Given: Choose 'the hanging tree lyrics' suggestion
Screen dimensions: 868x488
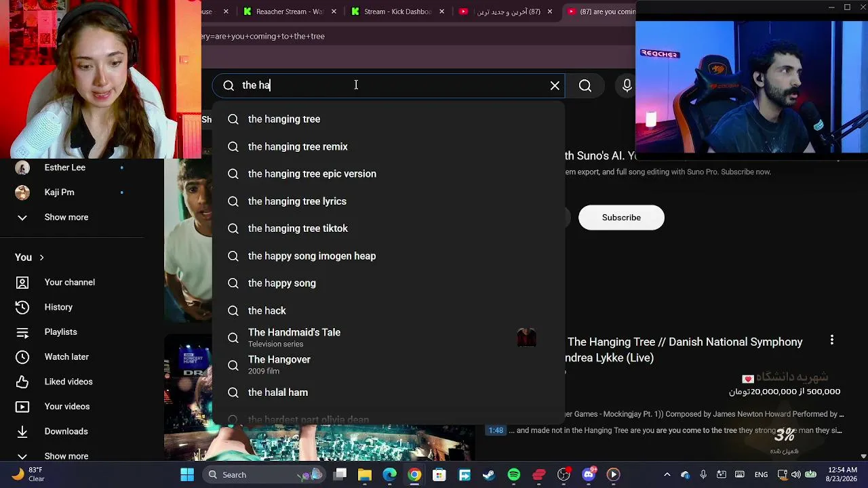Looking at the screenshot, I should click(x=389, y=201).
